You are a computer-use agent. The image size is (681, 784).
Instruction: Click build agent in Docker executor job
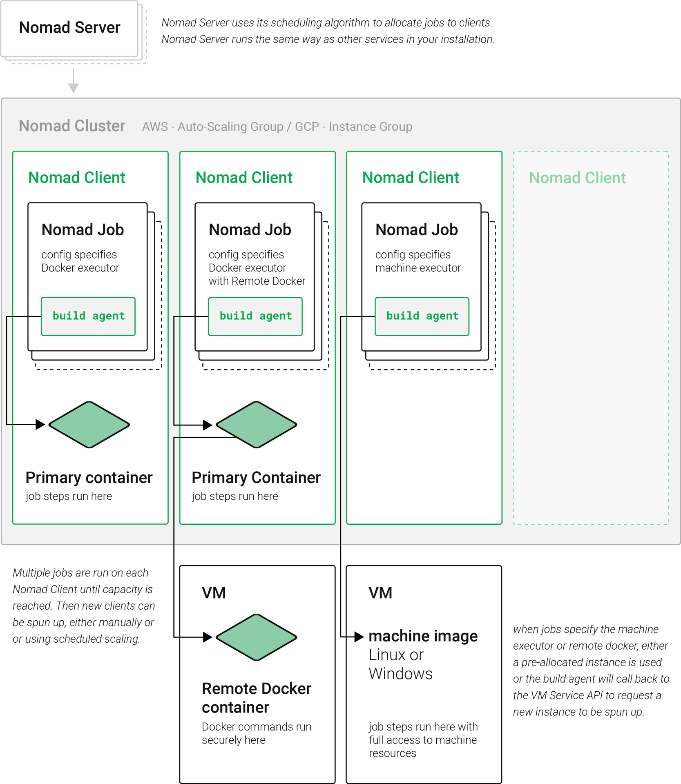click(88, 316)
